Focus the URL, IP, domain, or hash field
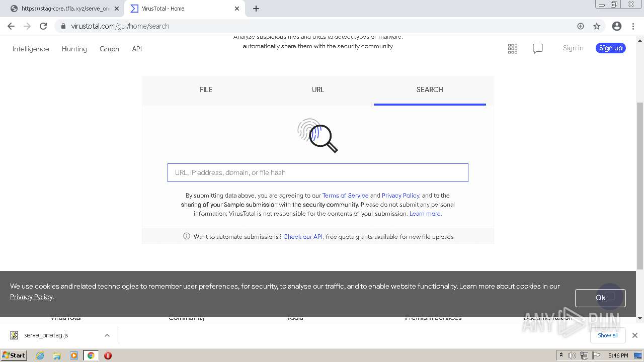 click(x=318, y=172)
